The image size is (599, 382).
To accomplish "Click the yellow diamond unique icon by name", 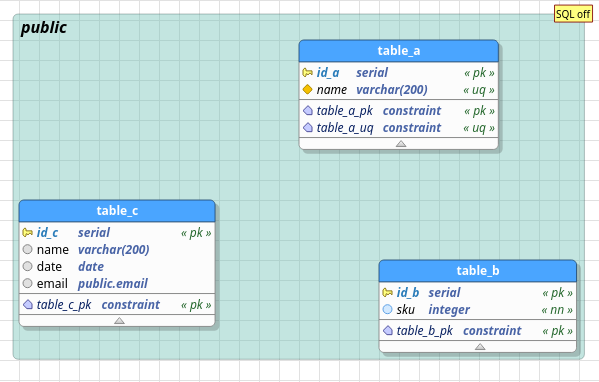I will (308, 89).
